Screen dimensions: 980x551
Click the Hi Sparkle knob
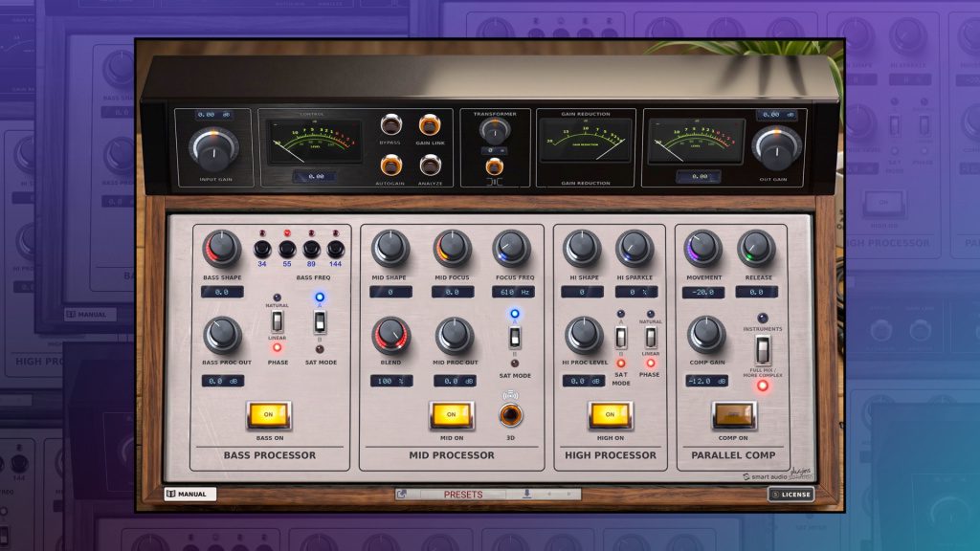click(634, 249)
